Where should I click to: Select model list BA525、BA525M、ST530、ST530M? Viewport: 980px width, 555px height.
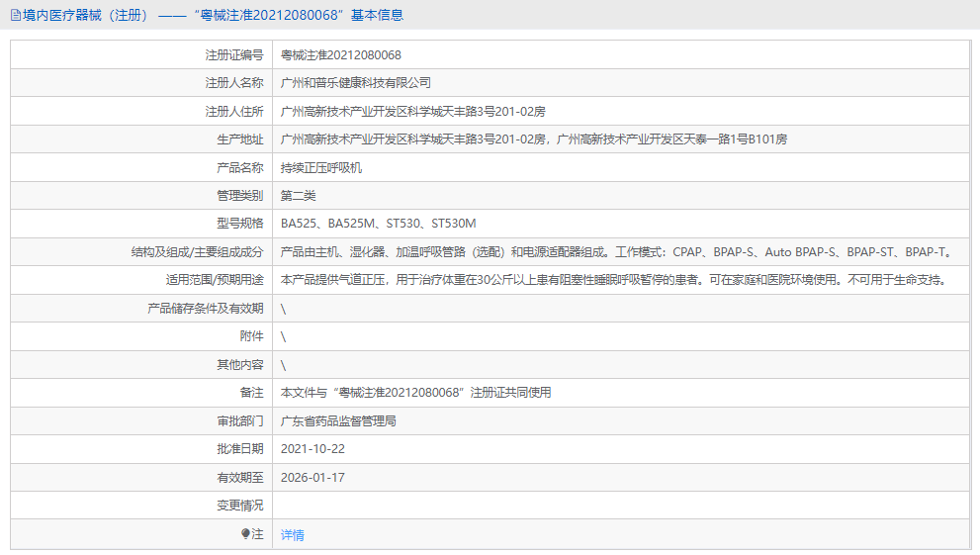click(378, 224)
